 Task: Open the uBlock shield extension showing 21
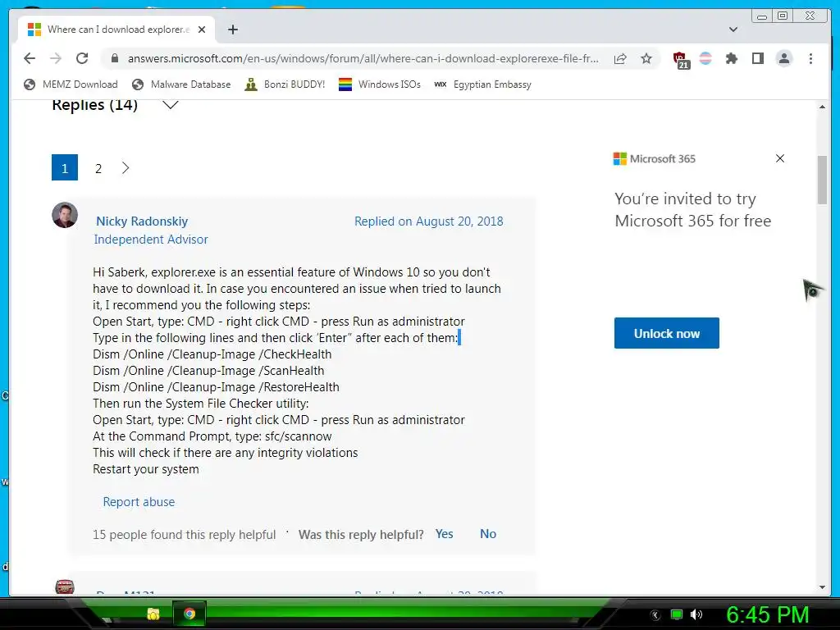pos(681,59)
